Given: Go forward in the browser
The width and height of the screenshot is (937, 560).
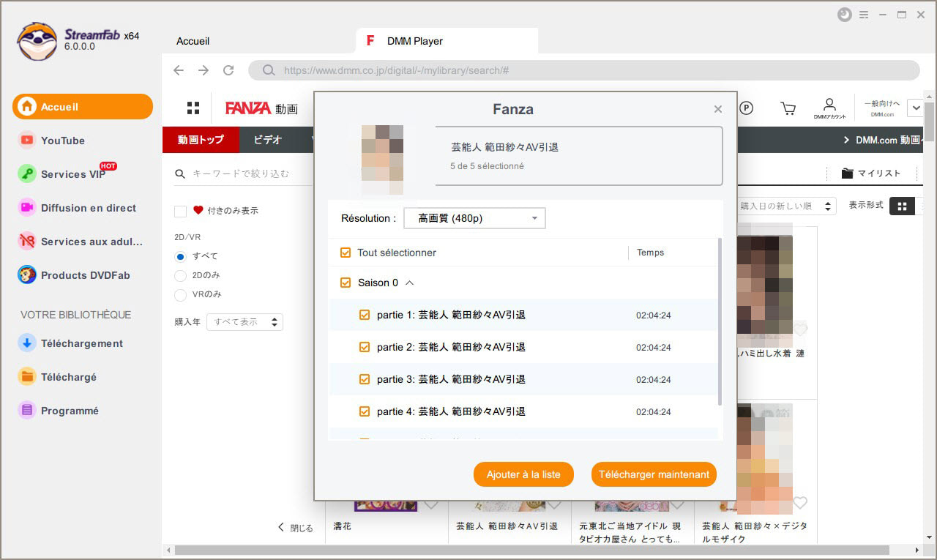Looking at the screenshot, I should pyautogui.click(x=204, y=70).
